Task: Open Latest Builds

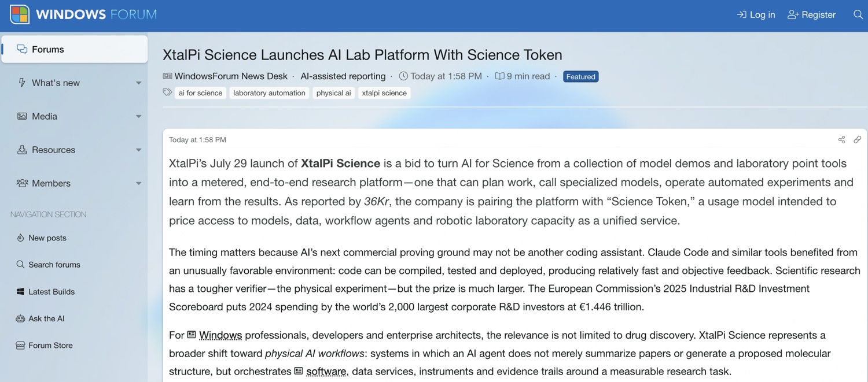Action: click(52, 292)
